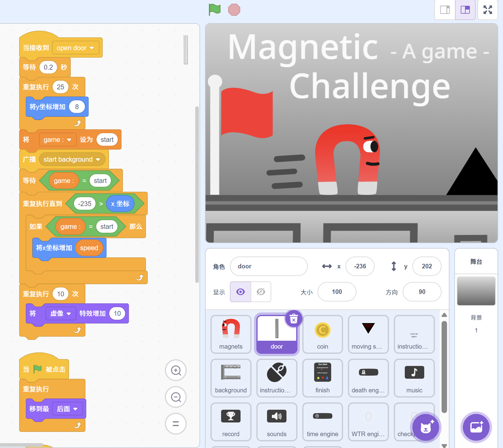503x448 pixels.
Task: Expand the 'start background' broadcast dropdown
Action: pos(98,160)
